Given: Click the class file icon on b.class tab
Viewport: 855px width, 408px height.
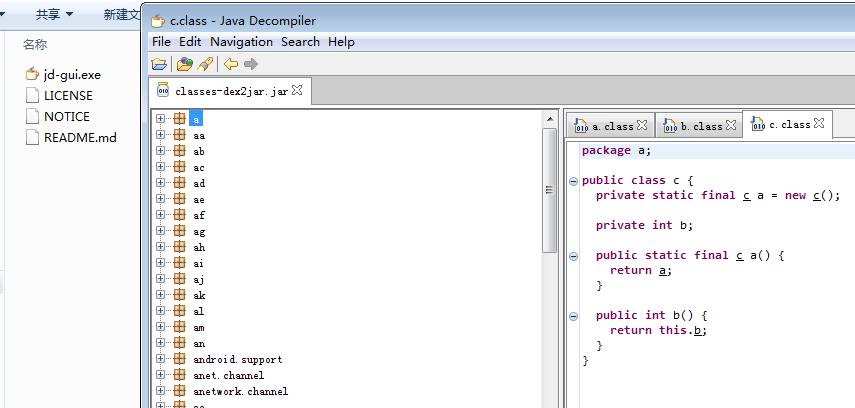Looking at the screenshot, I should 669,126.
